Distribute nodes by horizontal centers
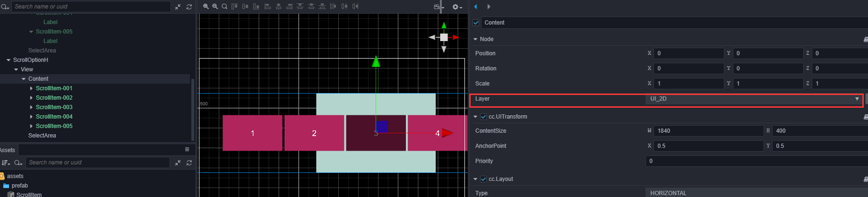The image size is (868, 197). click(344, 7)
